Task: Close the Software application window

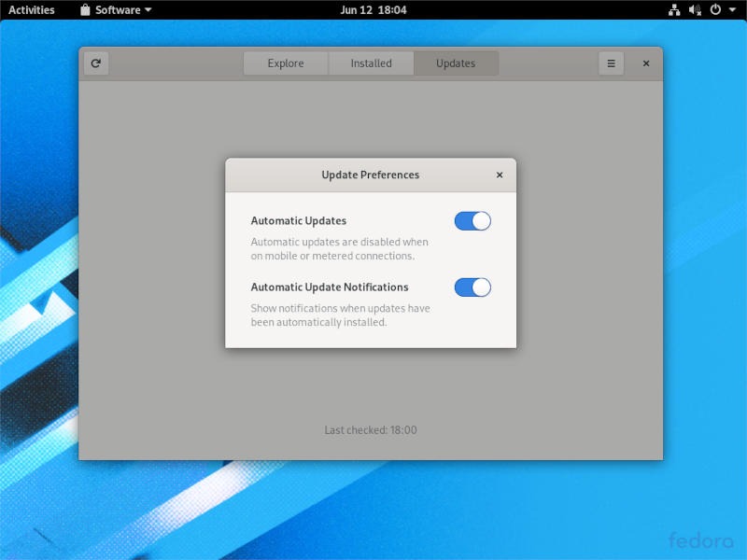Action: click(645, 63)
